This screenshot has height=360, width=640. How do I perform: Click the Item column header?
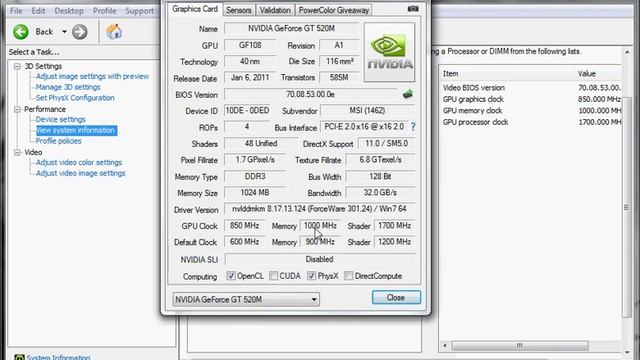[507, 74]
